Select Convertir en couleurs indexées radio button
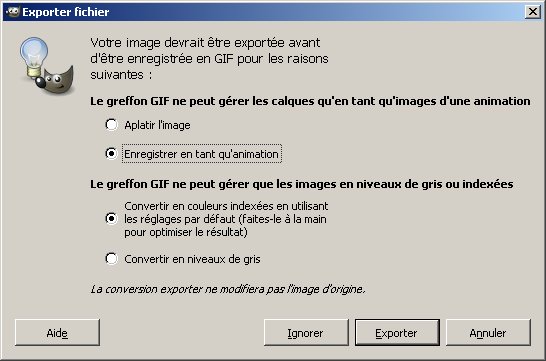The height and width of the screenshot is (361, 546). pyautogui.click(x=111, y=219)
